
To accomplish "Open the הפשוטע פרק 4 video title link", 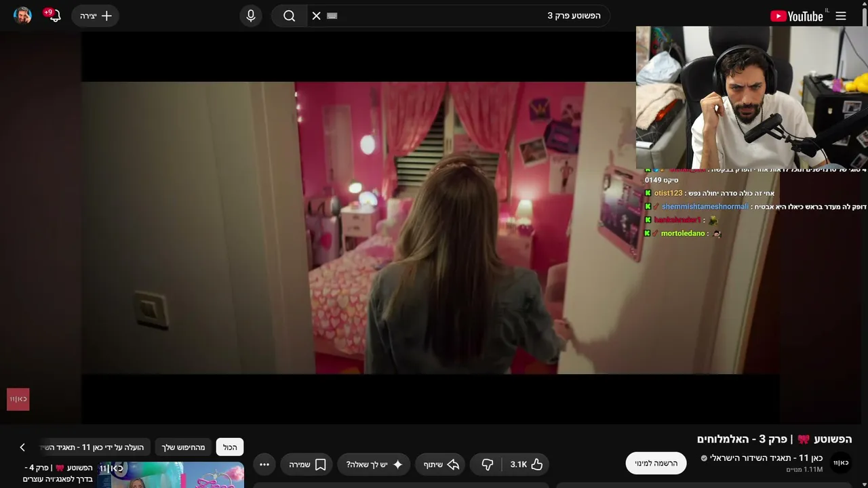I will click(x=58, y=473).
